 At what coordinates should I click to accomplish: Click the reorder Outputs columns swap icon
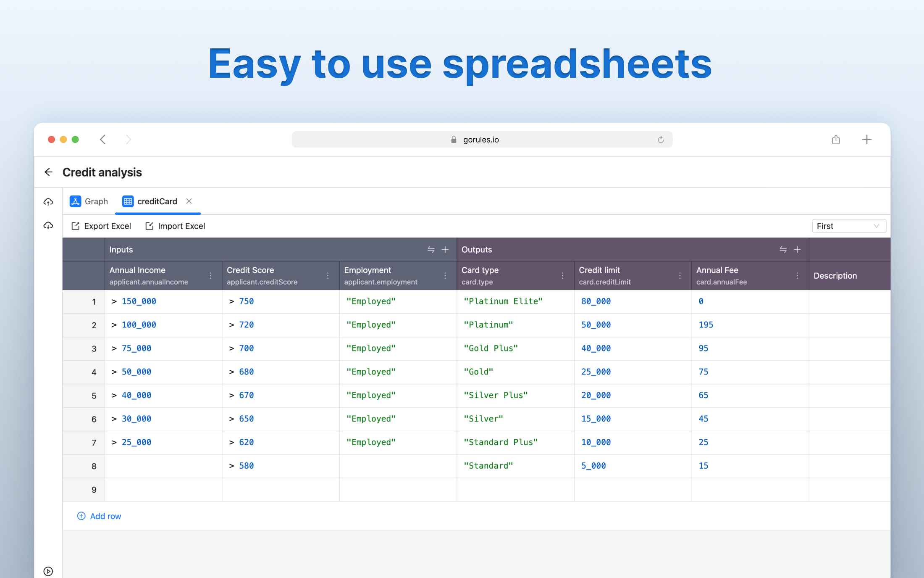pos(783,250)
